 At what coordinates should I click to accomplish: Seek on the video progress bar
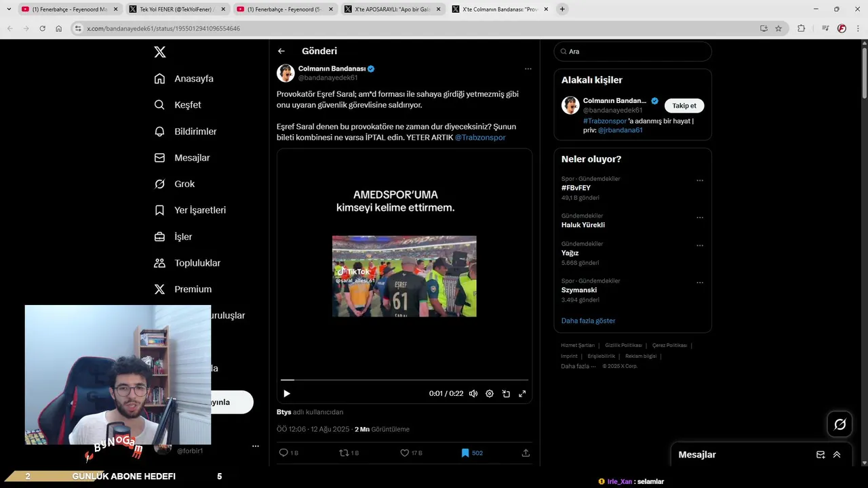(404, 380)
